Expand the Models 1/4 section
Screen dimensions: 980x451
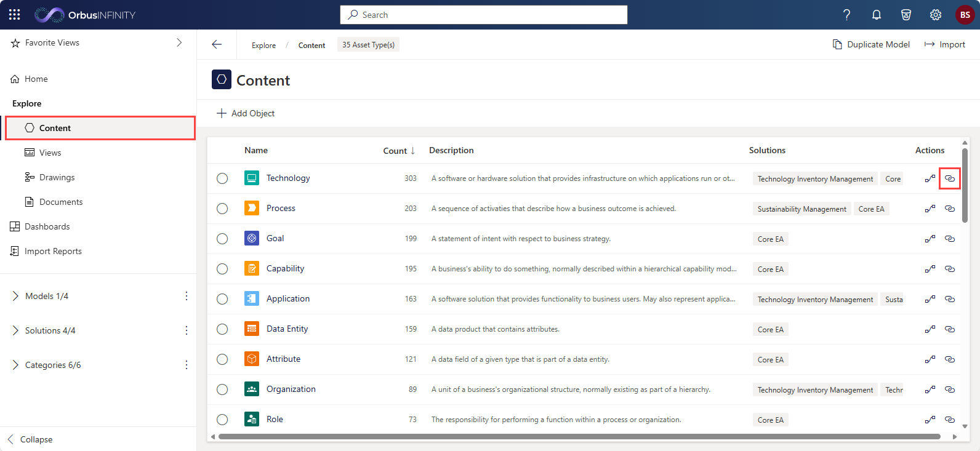[15, 296]
